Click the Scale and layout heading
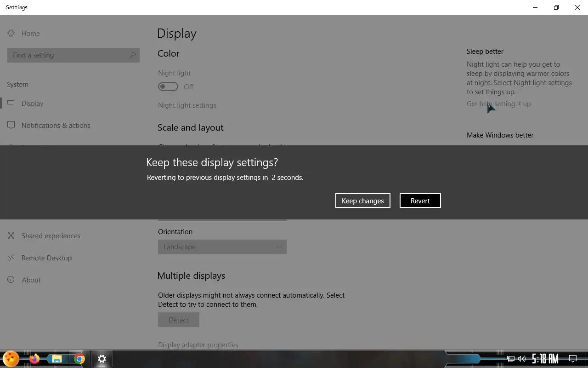The height and width of the screenshot is (368, 588). coord(191,127)
